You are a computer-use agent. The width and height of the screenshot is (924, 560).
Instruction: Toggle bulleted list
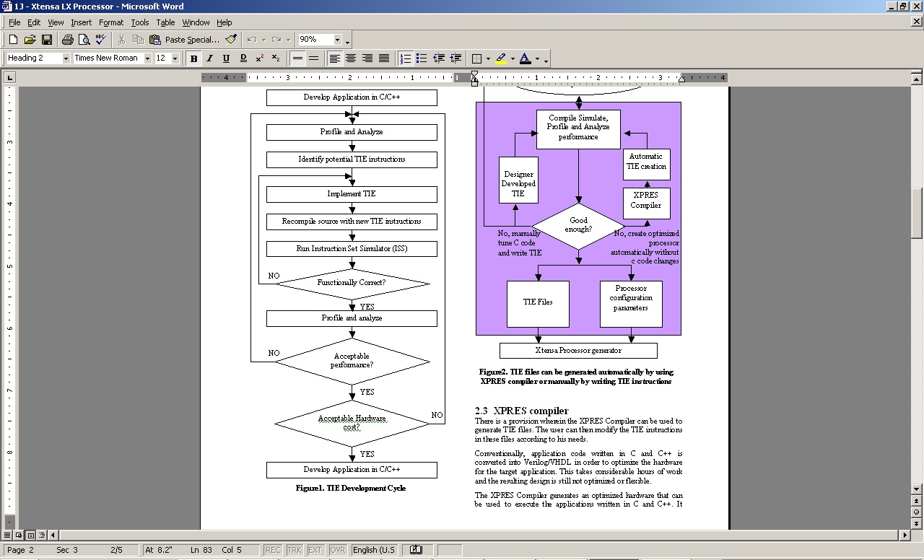coord(422,58)
